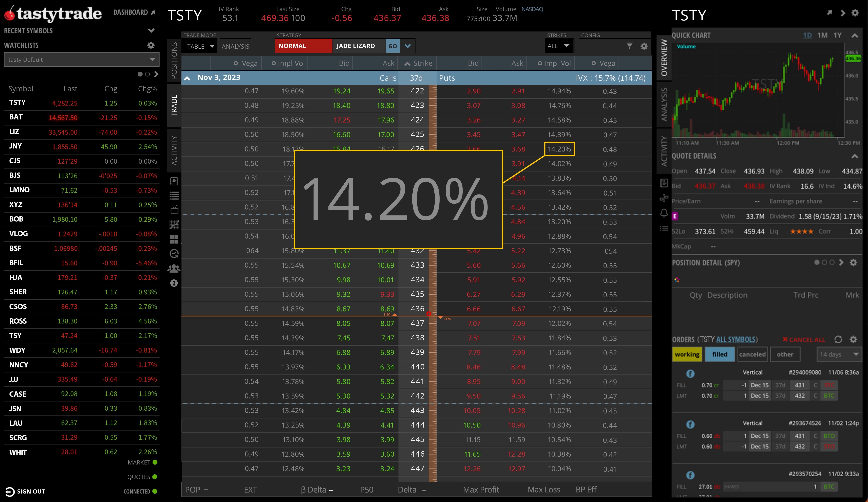Click the strikes filter funnel icon
Image resolution: width=868 pixels, height=502 pixels.
pos(629,46)
